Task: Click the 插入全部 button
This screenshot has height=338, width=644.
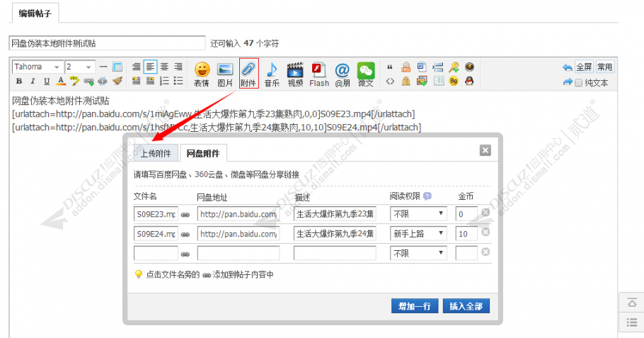Action: [x=466, y=306]
